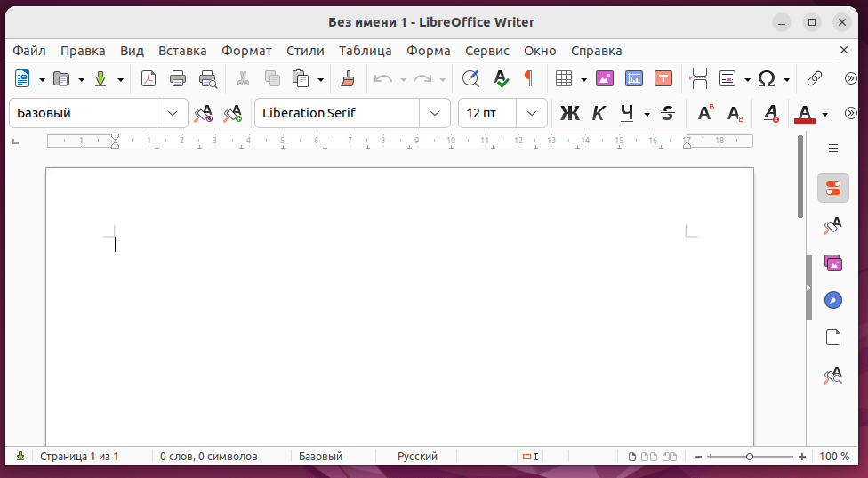Open Find and Replace magnifier
The image size is (868, 478).
point(470,78)
